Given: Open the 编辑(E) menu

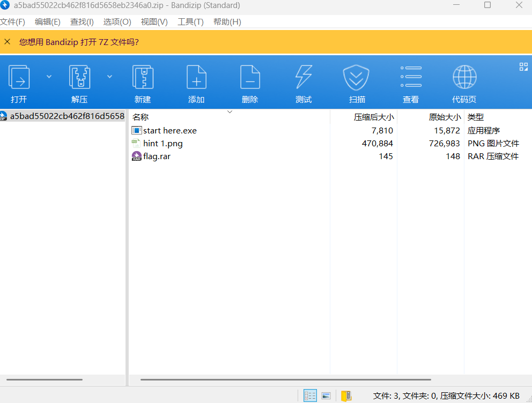Looking at the screenshot, I should point(48,22).
